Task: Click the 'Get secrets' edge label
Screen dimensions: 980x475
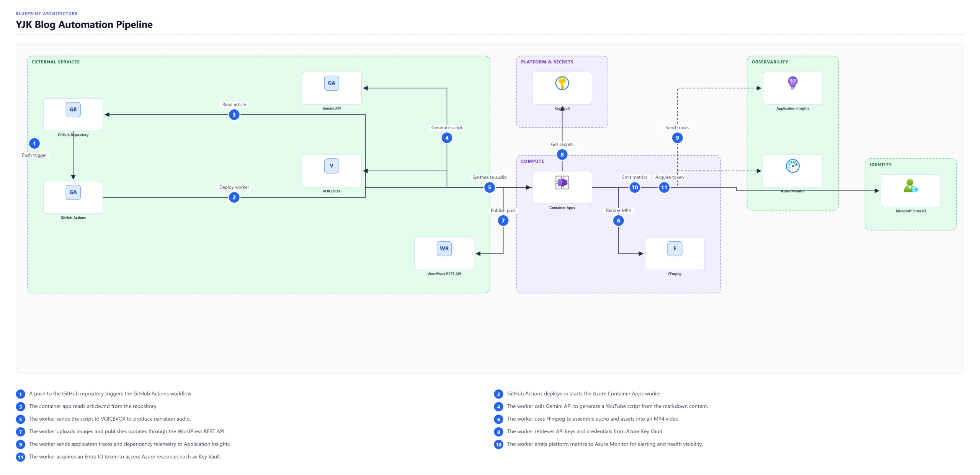Action: click(562, 145)
